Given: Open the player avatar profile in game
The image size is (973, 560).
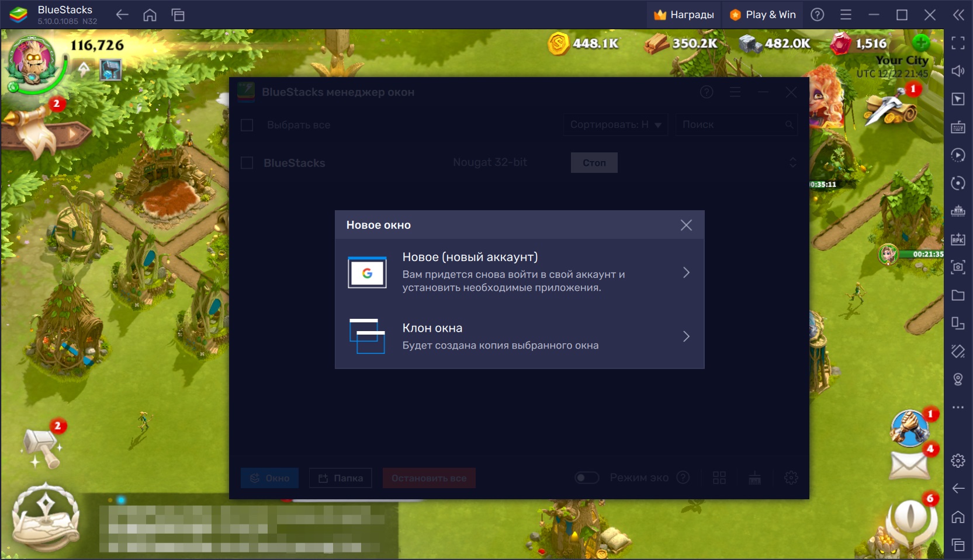Looking at the screenshot, I should click(32, 60).
